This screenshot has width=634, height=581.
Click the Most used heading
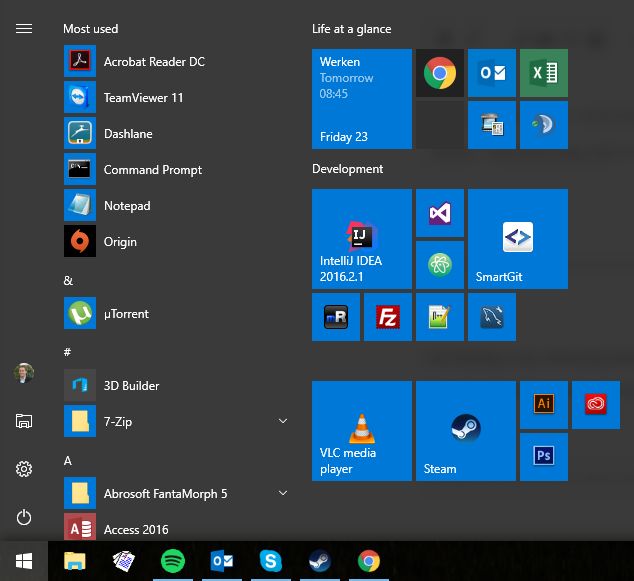91,29
